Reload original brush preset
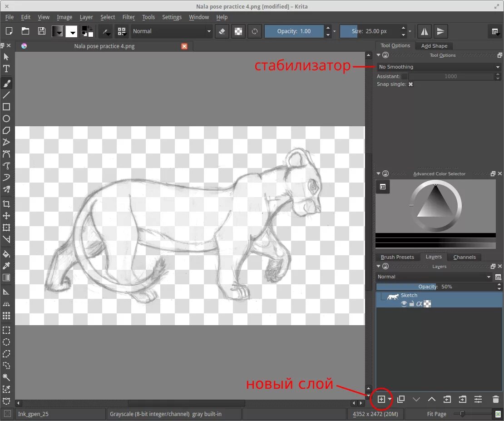Viewport: 504px width, 421px height. click(x=255, y=31)
